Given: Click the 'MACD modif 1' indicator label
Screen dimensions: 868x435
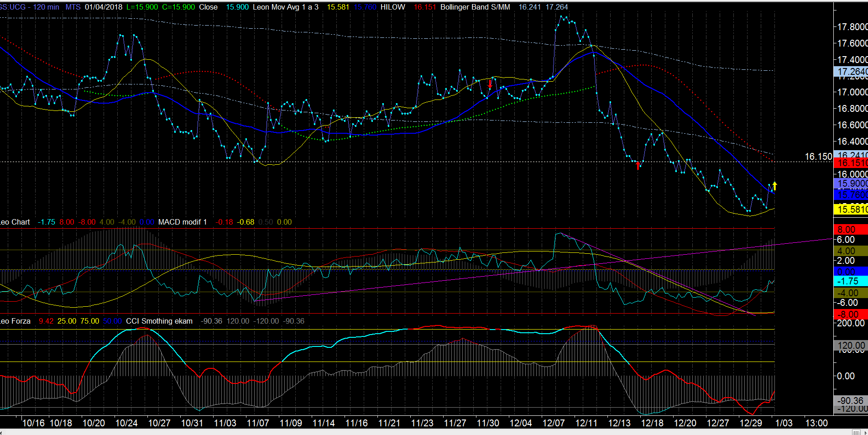Looking at the screenshot, I should click(183, 222).
